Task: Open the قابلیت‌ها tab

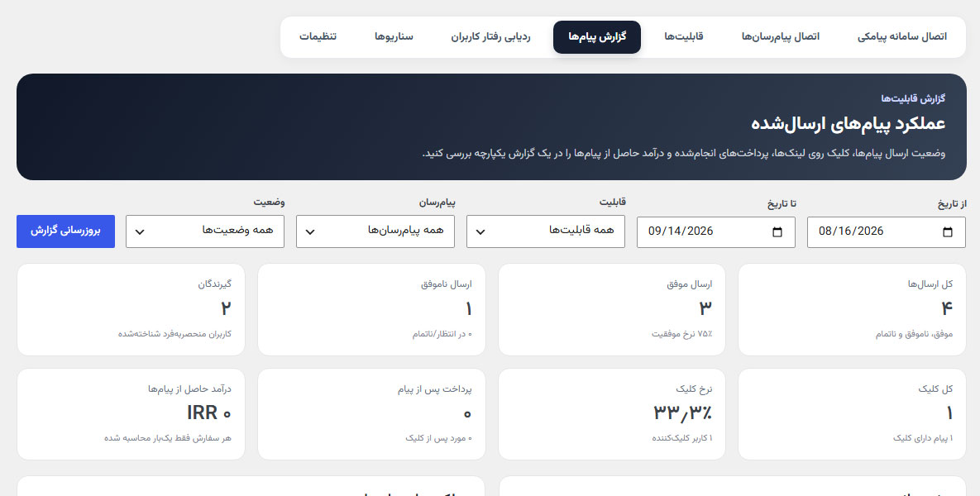Action: tap(684, 36)
